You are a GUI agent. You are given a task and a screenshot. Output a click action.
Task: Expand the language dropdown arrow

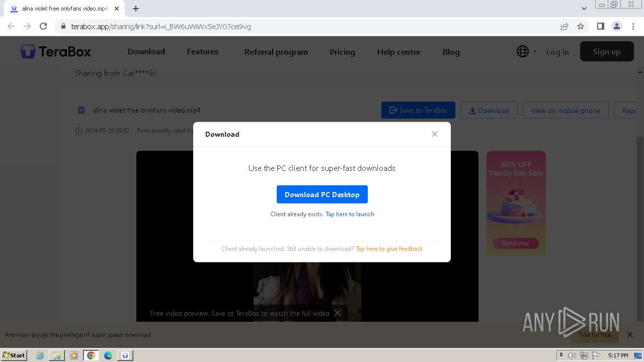(x=535, y=51)
